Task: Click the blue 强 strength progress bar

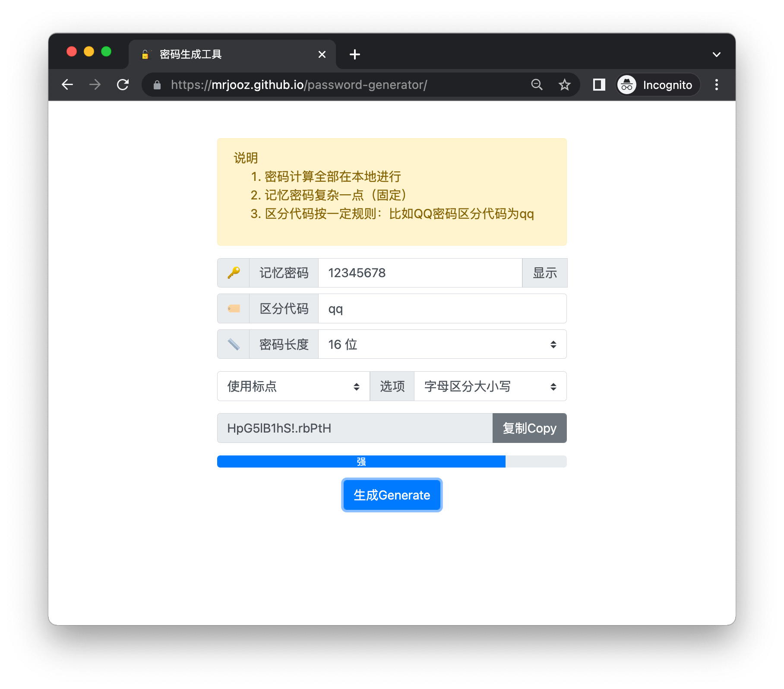Action: pyautogui.click(x=361, y=461)
